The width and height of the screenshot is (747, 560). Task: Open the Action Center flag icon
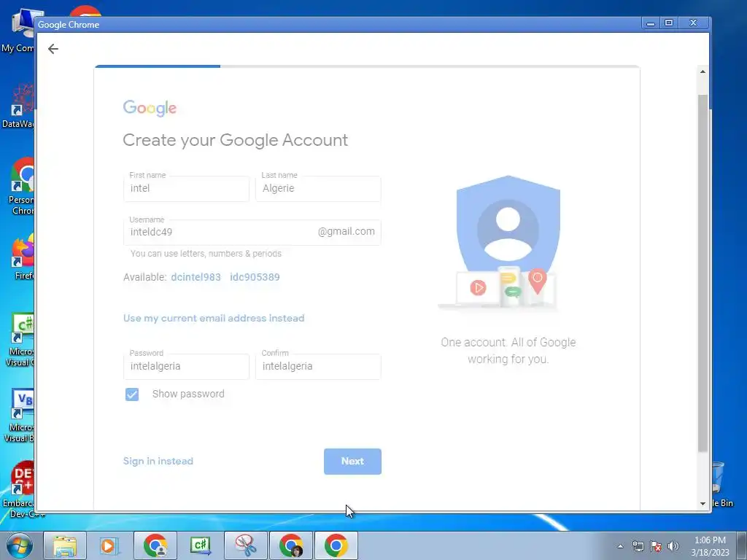point(656,546)
